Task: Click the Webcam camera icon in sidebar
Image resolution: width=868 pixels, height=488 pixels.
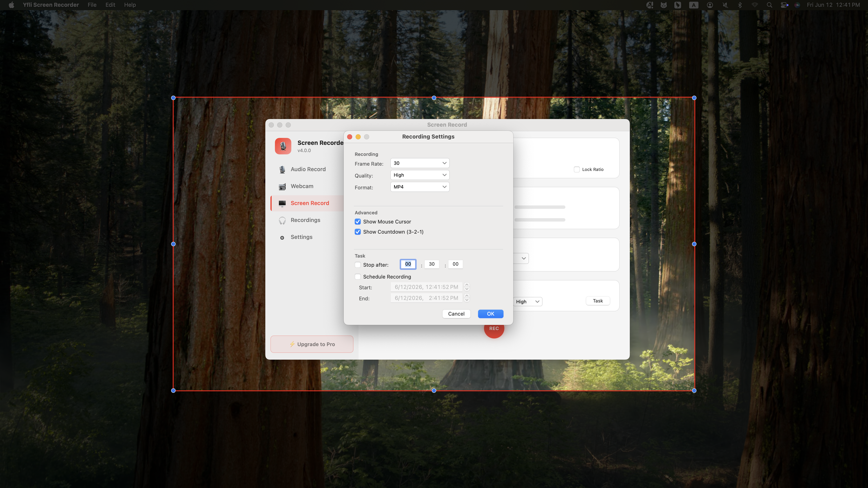Action: [282, 187]
